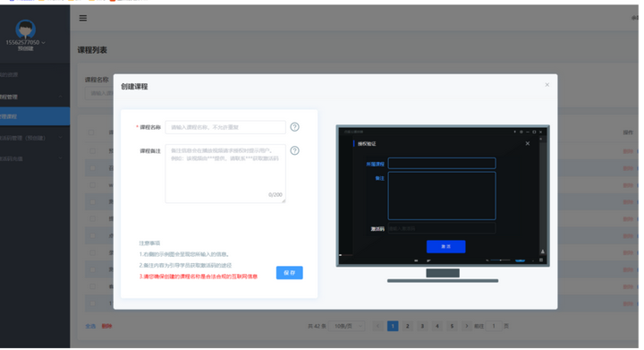Check the second row checkbox in course list
The width and height of the screenshot is (644, 350).
click(x=92, y=168)
